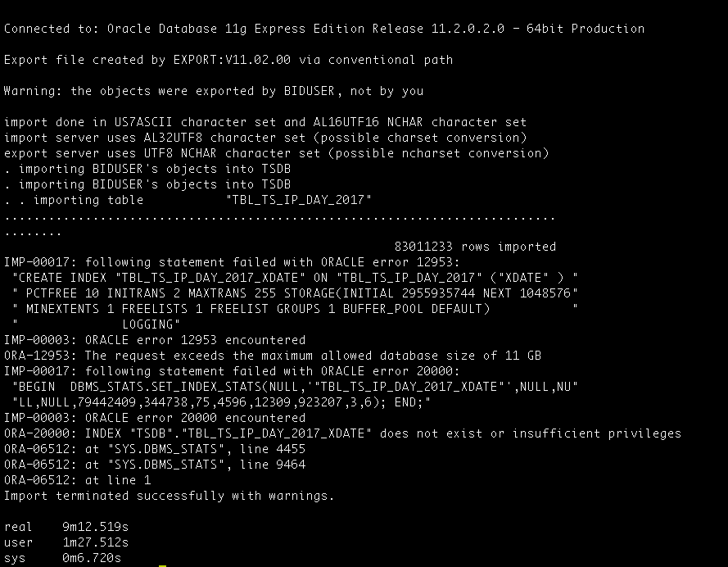Click the "83011233 rows imported" text
728x567 pixels.
475,247
